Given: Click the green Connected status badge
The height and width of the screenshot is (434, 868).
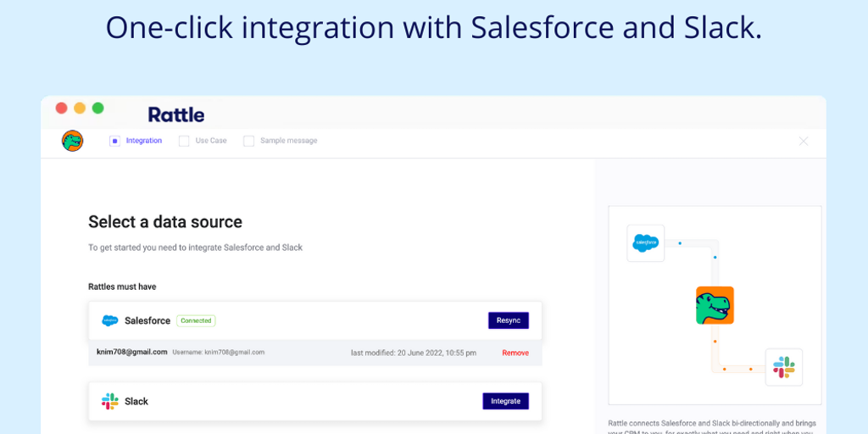Looking at the screenshot, I should 196,320.
